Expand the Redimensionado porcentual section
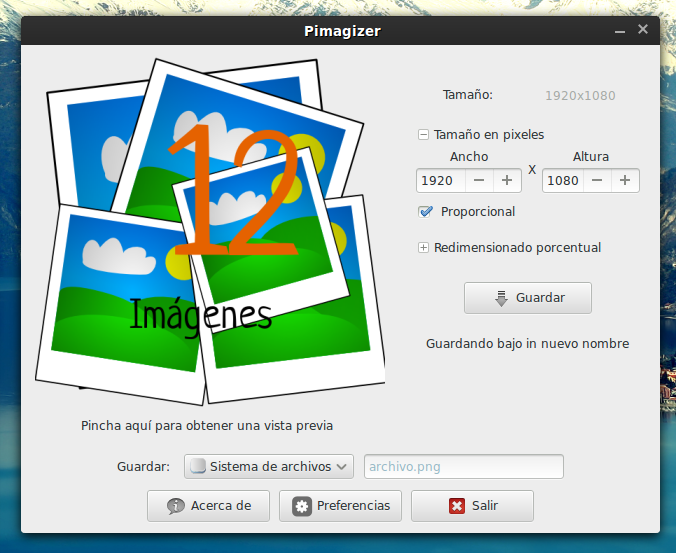 click(424, 248)
